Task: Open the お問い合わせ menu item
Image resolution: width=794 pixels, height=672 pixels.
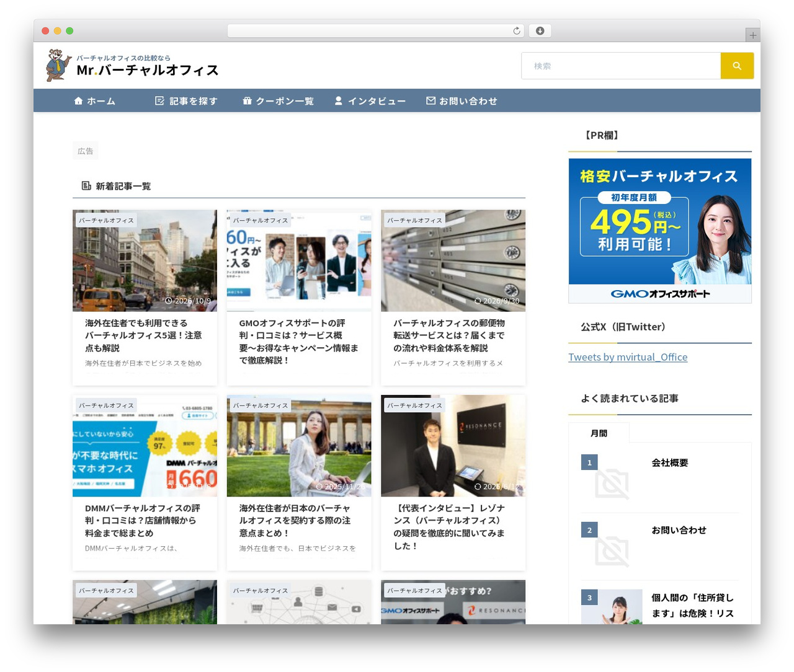Action: click(462, 100)
